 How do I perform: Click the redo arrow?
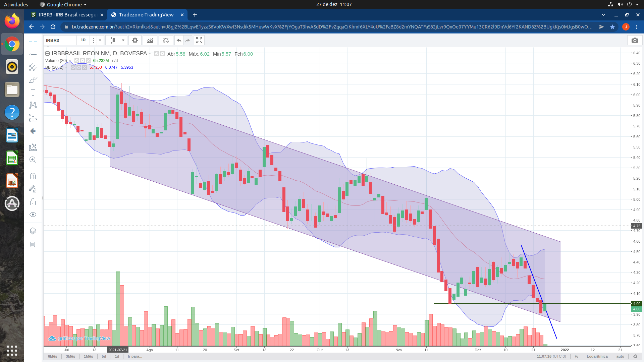point(188,40)
